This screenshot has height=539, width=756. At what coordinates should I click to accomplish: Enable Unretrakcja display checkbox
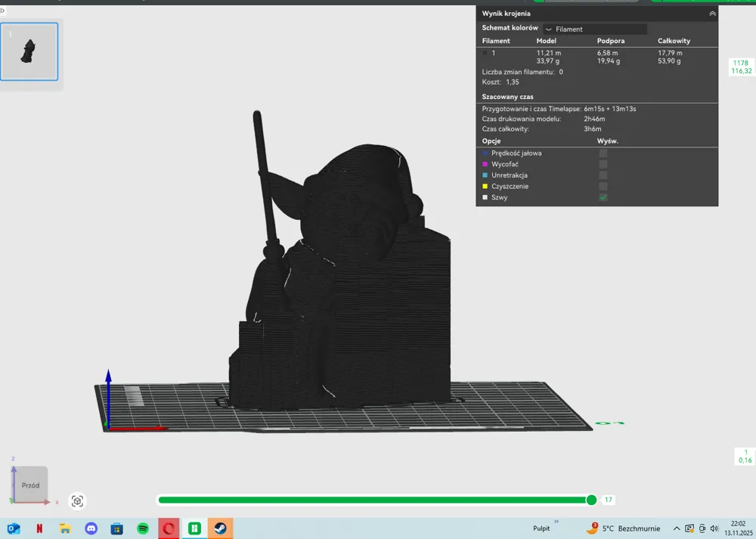point(603,175)
